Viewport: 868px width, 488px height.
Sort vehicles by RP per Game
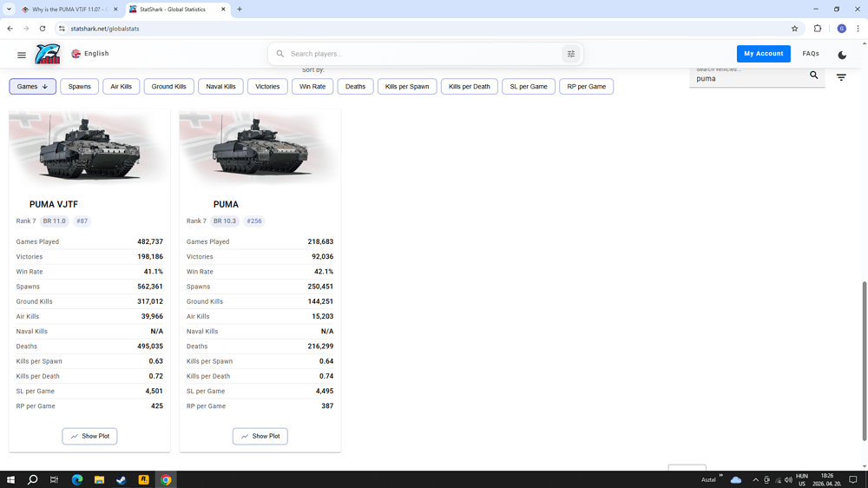[x=586, y=87]
